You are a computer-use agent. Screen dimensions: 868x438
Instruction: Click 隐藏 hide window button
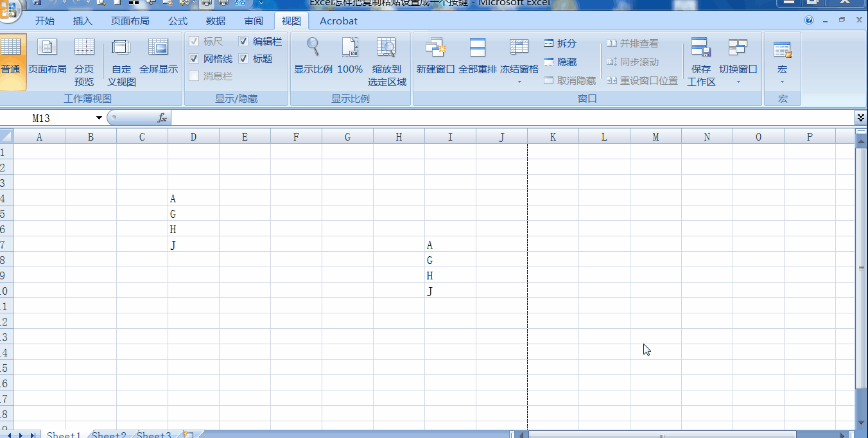(x=560, y=62)
